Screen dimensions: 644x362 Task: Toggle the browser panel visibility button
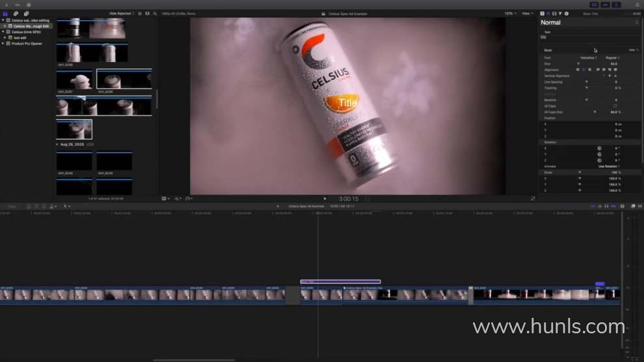[594, 5]
